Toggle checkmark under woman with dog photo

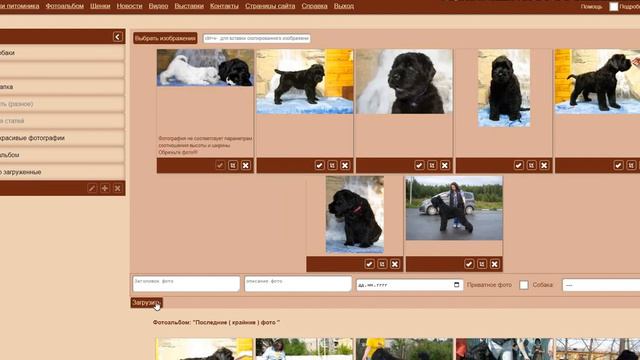click(x=469, y=264)
